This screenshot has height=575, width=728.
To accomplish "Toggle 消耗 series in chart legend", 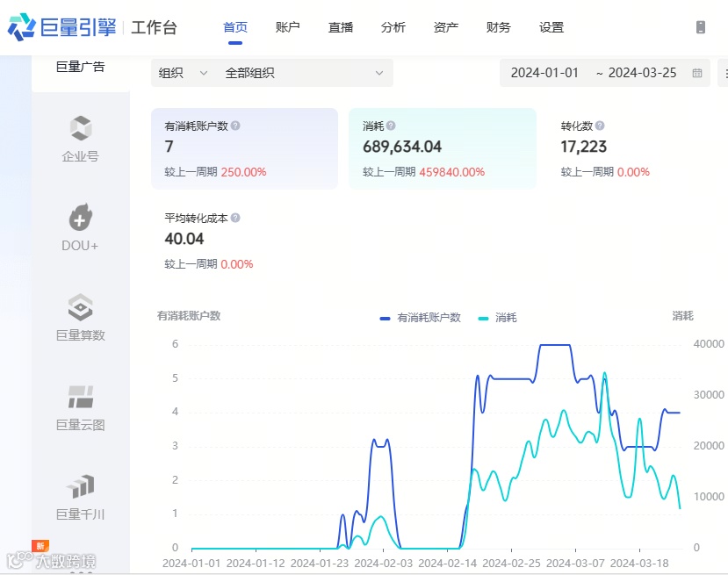I will point(497,318).
